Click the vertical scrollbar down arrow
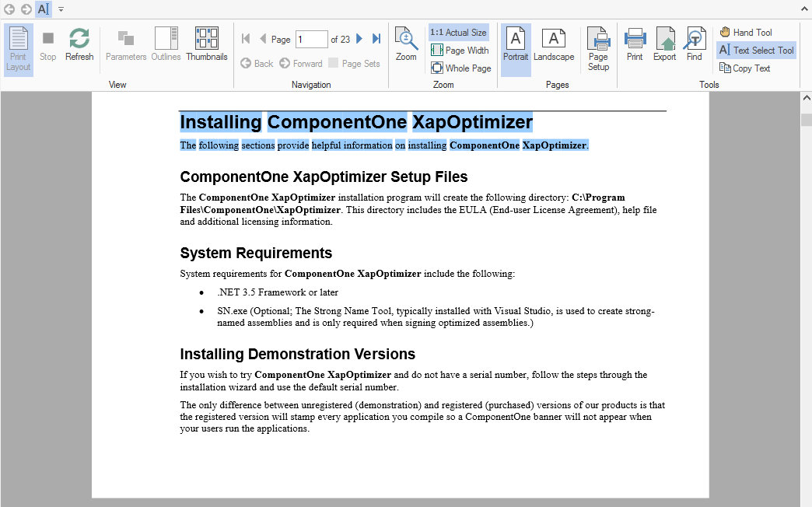 (x=807, y=501)
